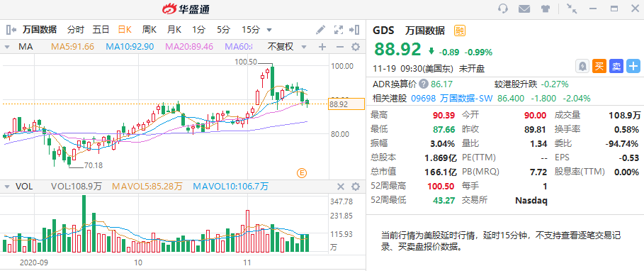644x271 pixels.
Task: Open ADR换算价 help question mark
Action: [424, 84]
